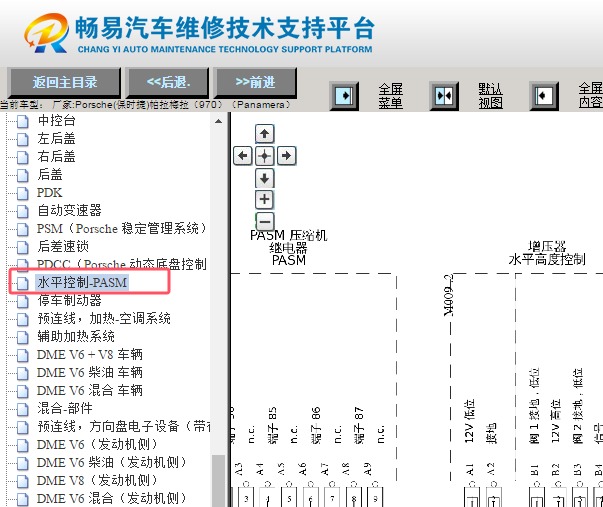Open DME V6 混合 车辆 entry
The width and height of the screenshot is (603, 507).
click(x=90, y=390)
